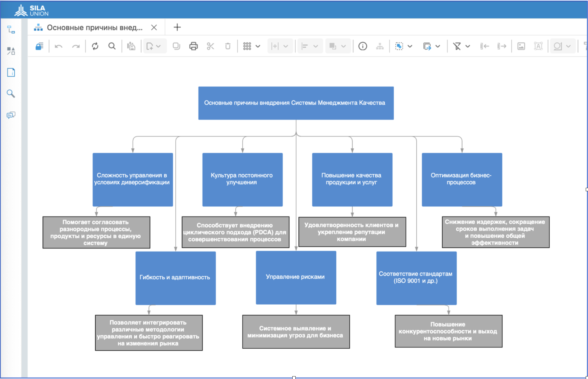Click the toolbar search magnifier icon

112,46
